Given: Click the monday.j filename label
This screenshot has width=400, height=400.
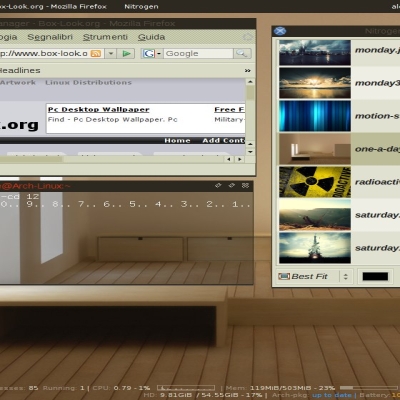Looking at the screenshot, I should click(377, 50).
